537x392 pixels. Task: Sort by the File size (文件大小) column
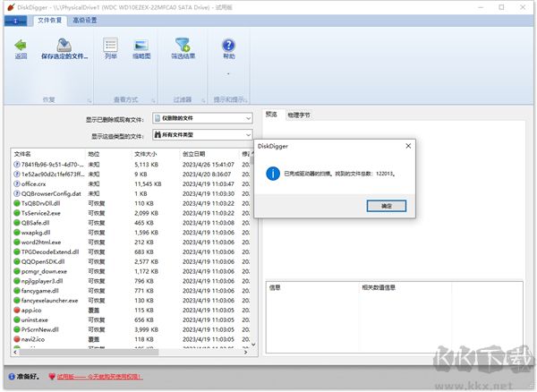(146, 154)
